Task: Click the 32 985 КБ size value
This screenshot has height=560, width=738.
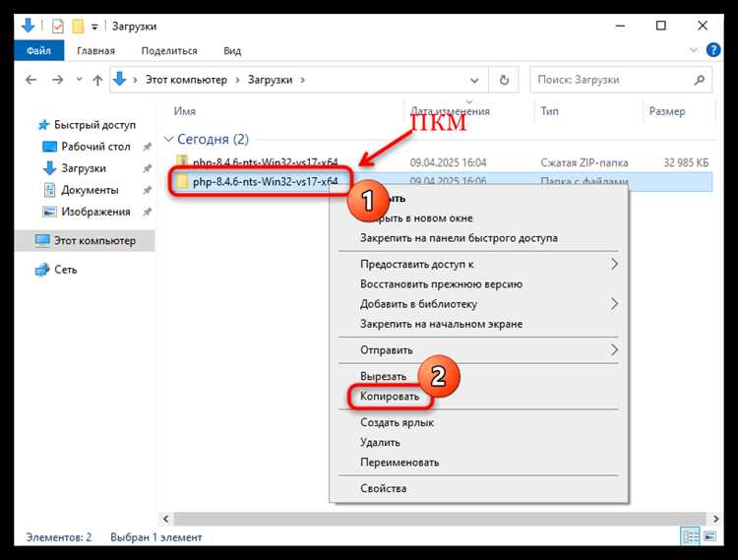Action: coord(685,162)
